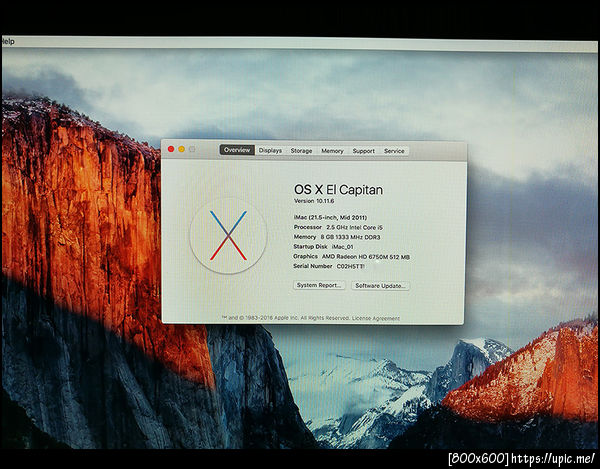This screenshot has width=600, height=469.
Task: Click the disabled gray zoom button
Action: click(x=192, y=149)
